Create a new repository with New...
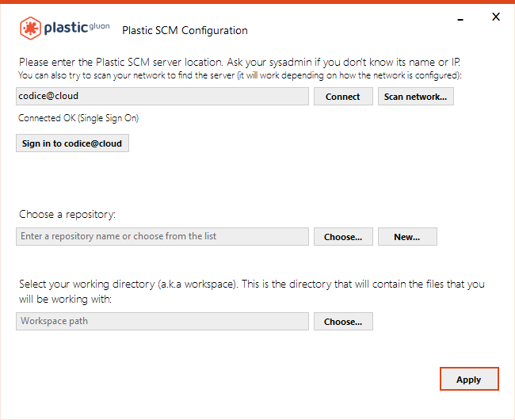 tap(407, 237)
